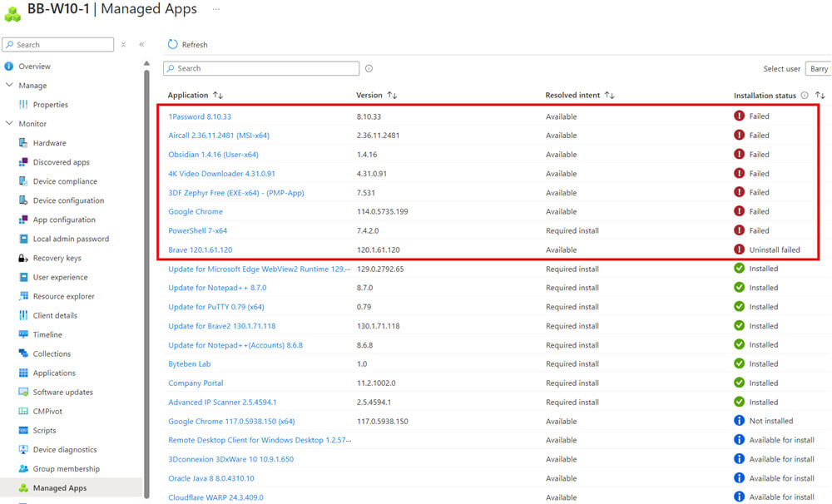Click Failed status icon for 1Password row
The width and height of the screenshot is (832, 504).
[x=739, y=116]
